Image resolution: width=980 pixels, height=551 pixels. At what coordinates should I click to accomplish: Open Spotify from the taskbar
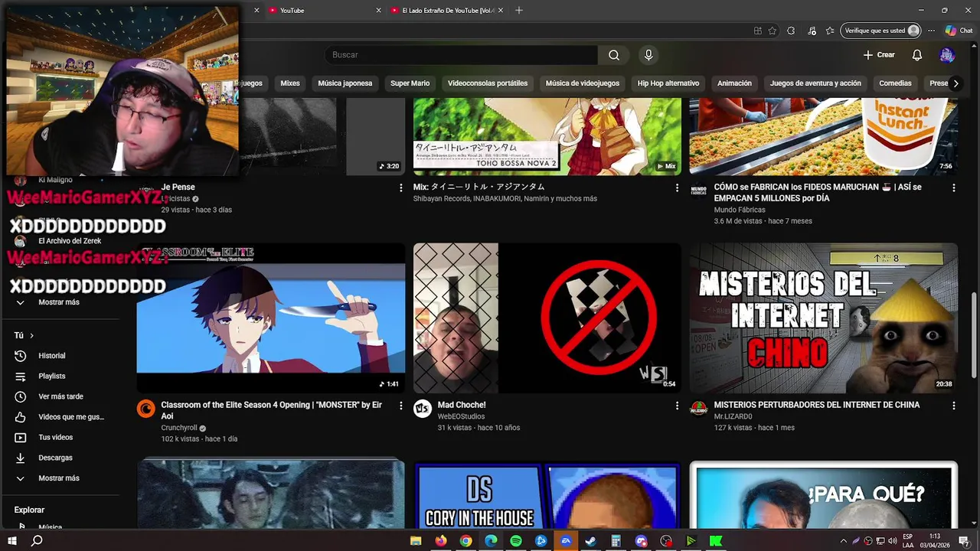516,541
